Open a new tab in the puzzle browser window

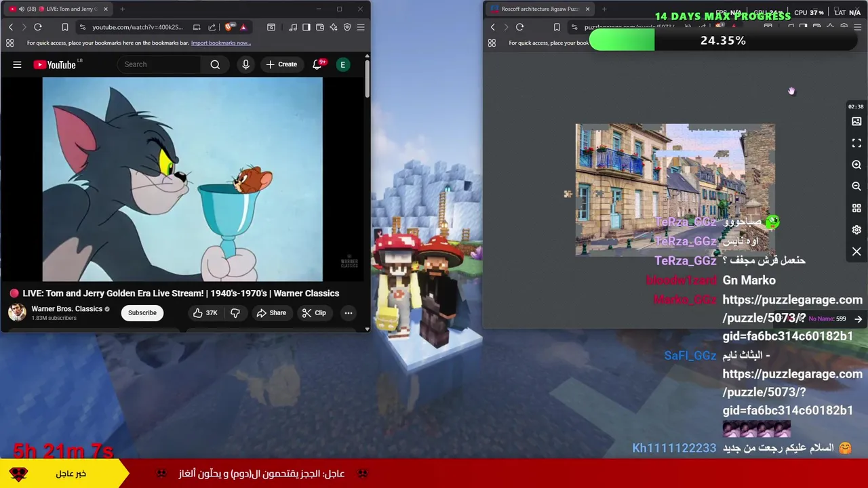604,9
